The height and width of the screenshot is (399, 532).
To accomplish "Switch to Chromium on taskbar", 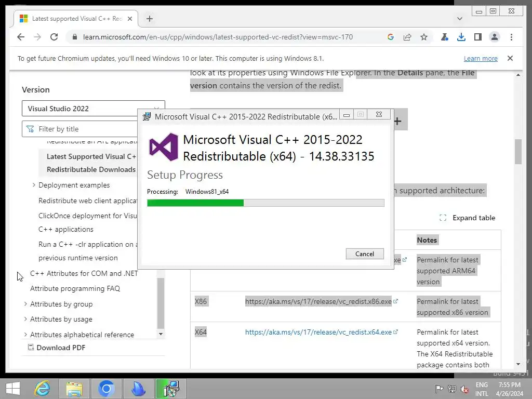I will [106, 389].
